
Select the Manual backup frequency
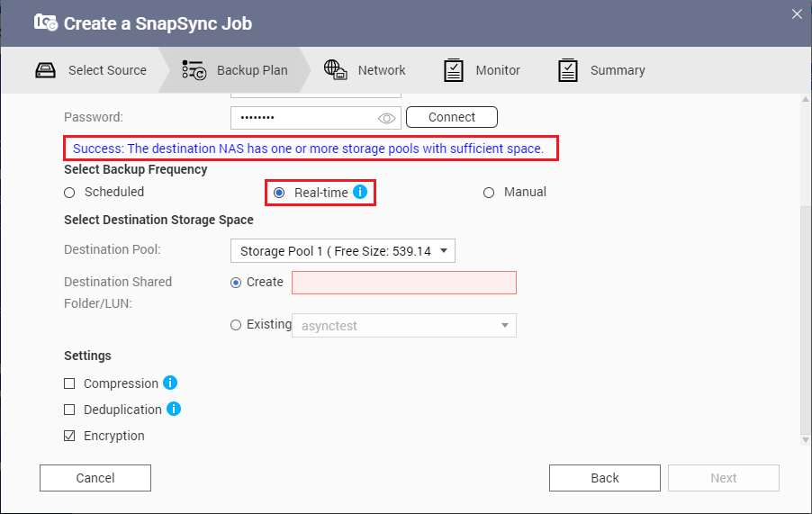tap(488, 193)
